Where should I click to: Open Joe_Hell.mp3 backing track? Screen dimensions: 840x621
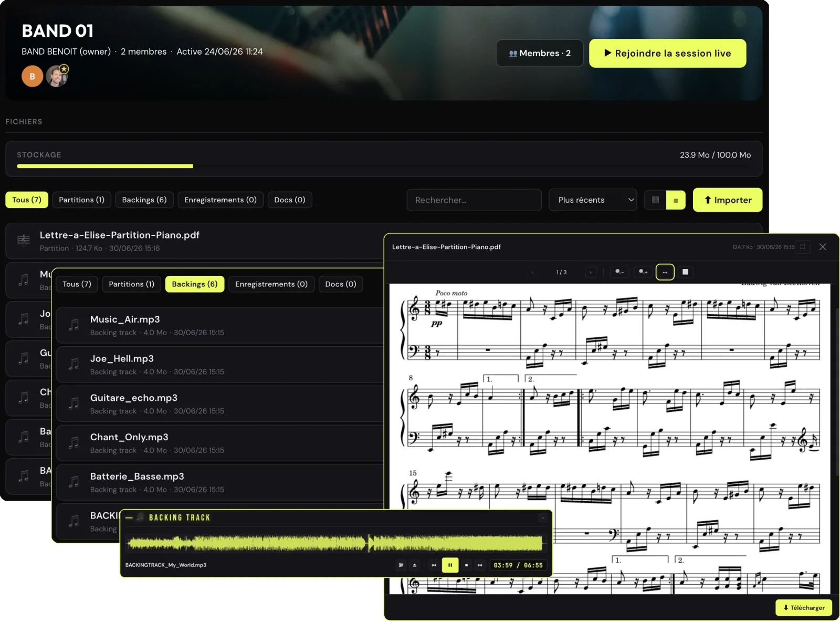pyautogui.click(x=219, y=365)
